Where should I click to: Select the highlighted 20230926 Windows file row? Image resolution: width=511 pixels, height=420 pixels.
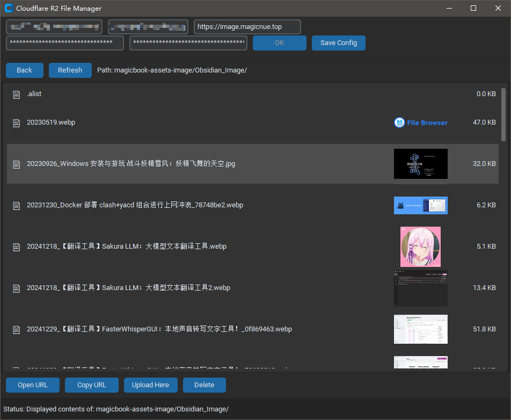[x=215, y=164]
